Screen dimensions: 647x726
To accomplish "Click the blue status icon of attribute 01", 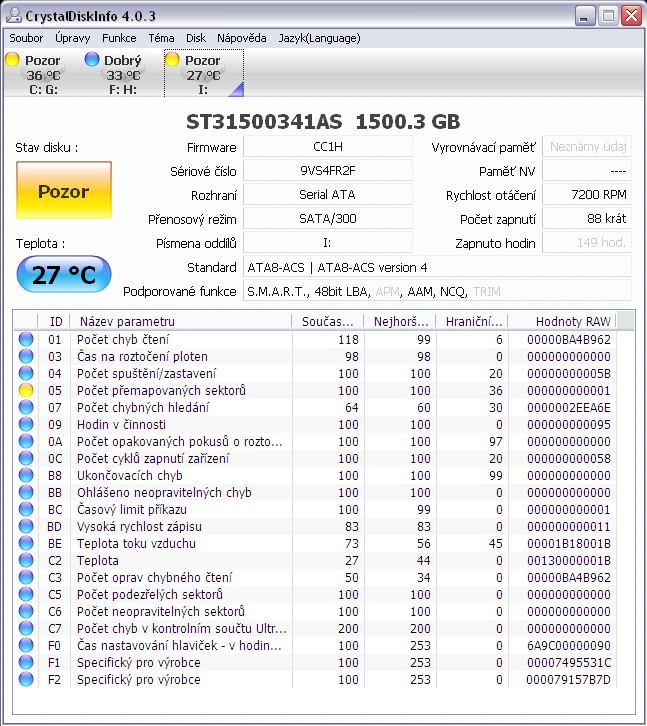I will coord(26,340).
